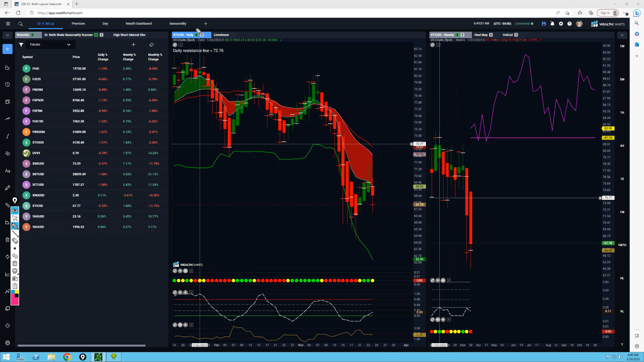Viewport: 644px width, 362px height.
Task: Select the line drawing tool
Action: tap(7, 136)
